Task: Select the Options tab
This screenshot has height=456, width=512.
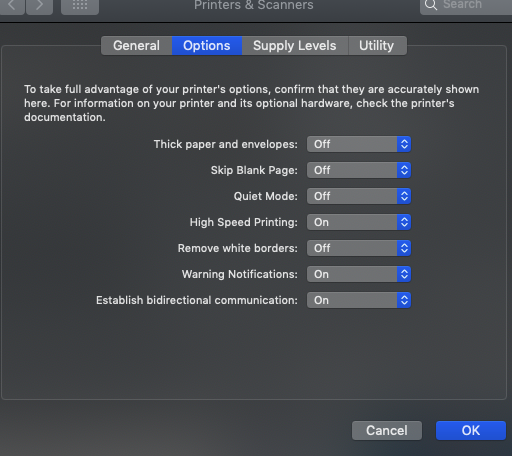Action: click(x=207, y=46)
